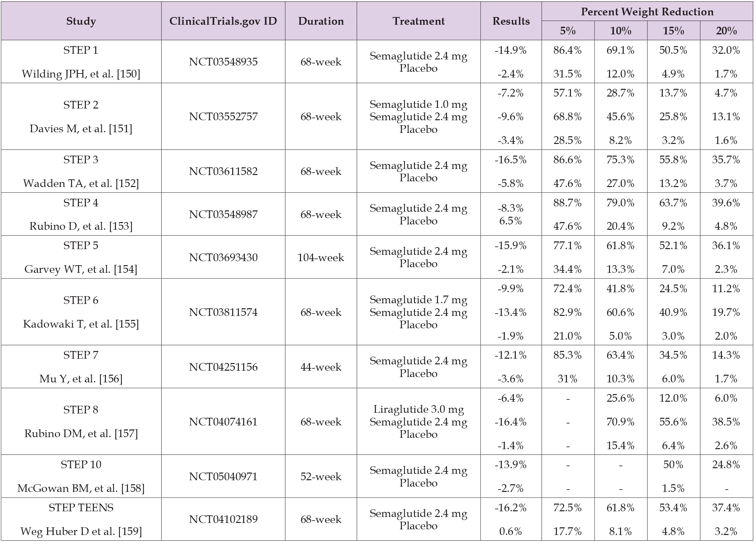Click the Study column header
The height and width of the screenshot is (544, 756).
pos(81,21)
